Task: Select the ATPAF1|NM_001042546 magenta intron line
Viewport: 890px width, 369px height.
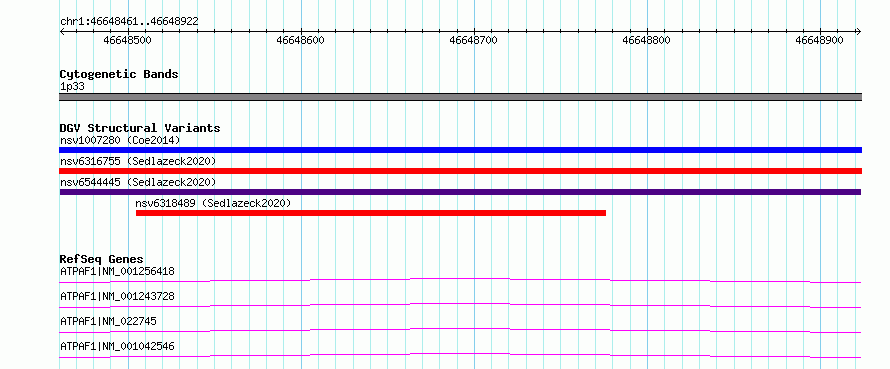Action: tap(460, 355)
